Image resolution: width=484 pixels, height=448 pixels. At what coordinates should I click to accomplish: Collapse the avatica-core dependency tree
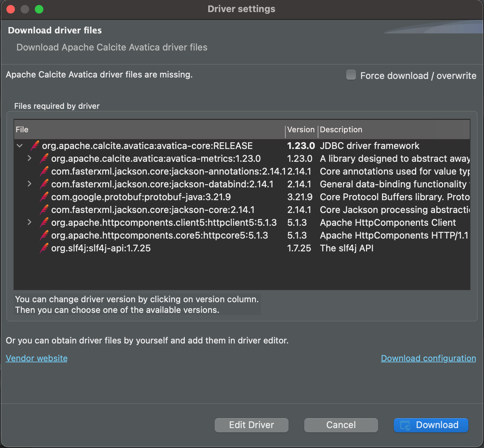coord(20,146)
